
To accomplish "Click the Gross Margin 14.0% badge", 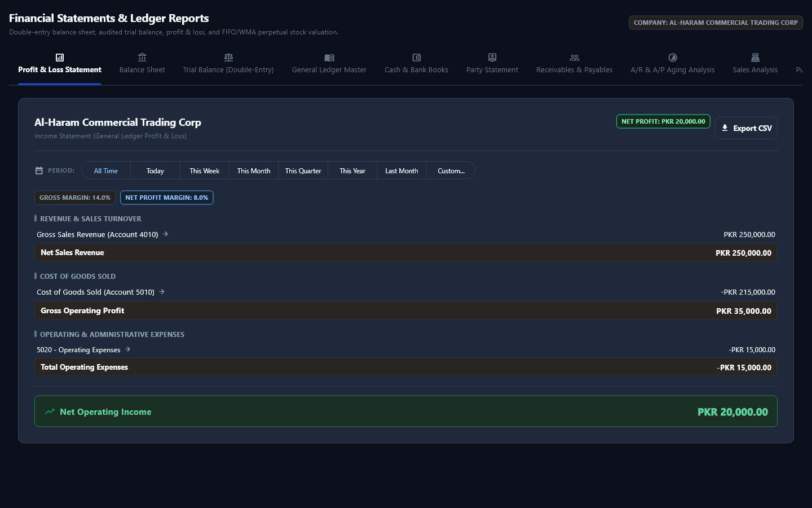I will click(75, 198).
